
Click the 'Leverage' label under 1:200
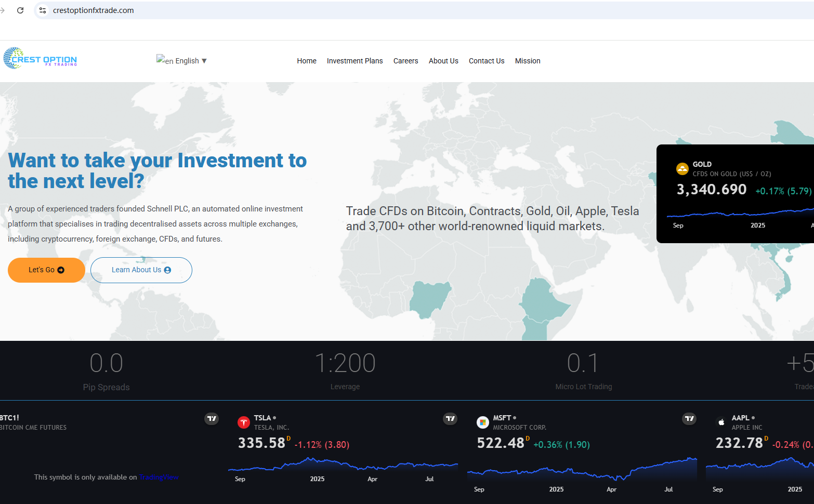[345, 387]
